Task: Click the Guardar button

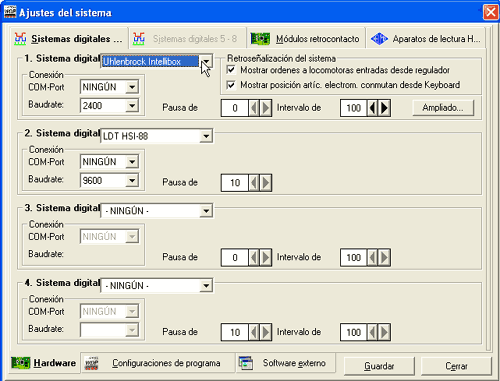Action: (379, 366)
